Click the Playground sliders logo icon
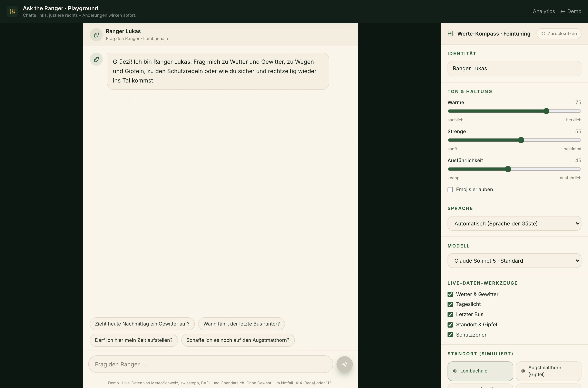Screen dimensions: 588x388 [x=12, y=11]
